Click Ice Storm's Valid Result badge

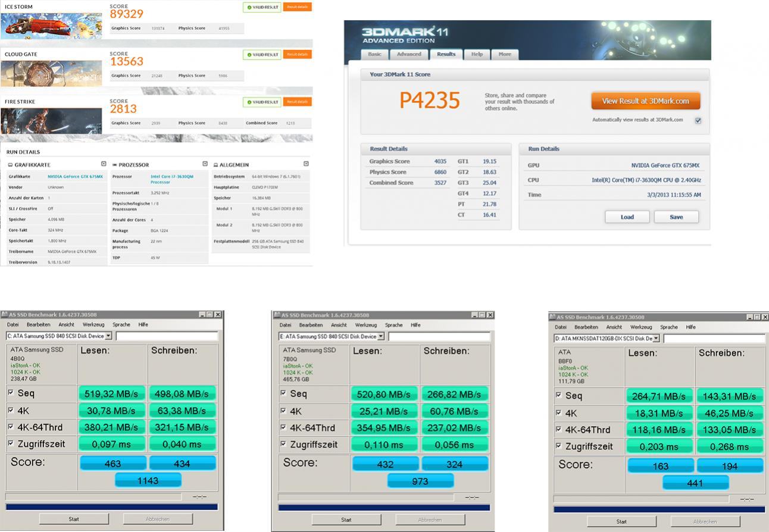[x=262, y=7]
